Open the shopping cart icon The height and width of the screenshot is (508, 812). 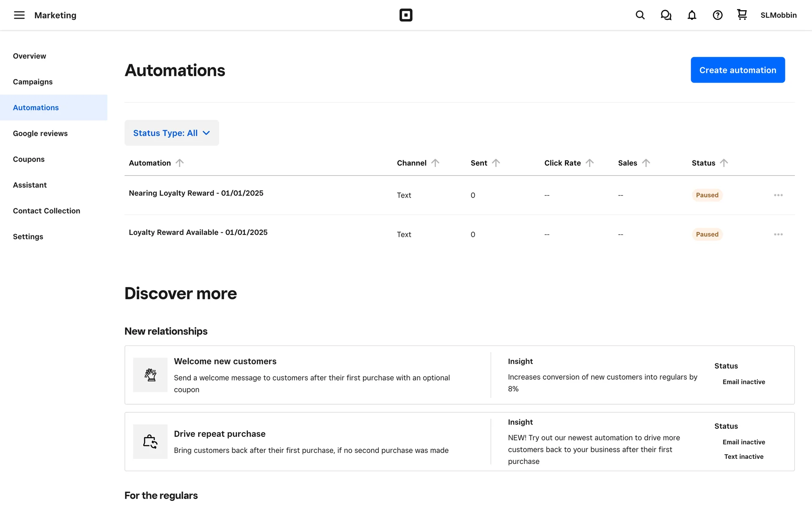pyautogui.click(x=742, y=15)
